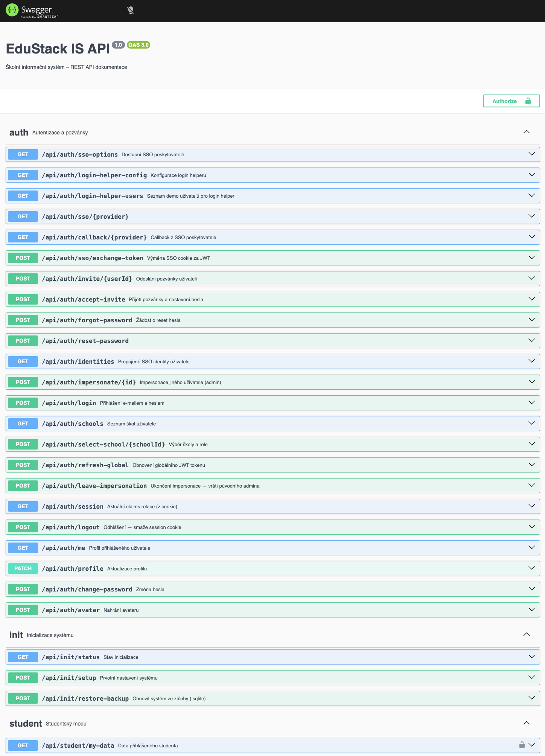Click 'Propojené SSO identity uživatele' description
Image resolution: width=545 pixels, height=756 pixels.
click(154, 362)
